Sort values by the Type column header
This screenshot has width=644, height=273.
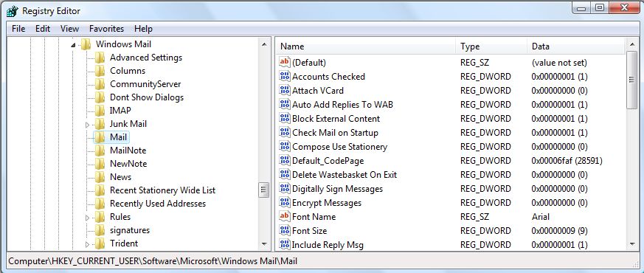491,46
